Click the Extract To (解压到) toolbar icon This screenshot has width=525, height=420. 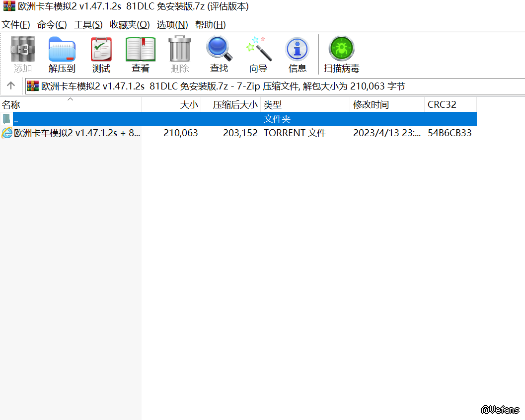pyautogui.click(x=62, y=50)
